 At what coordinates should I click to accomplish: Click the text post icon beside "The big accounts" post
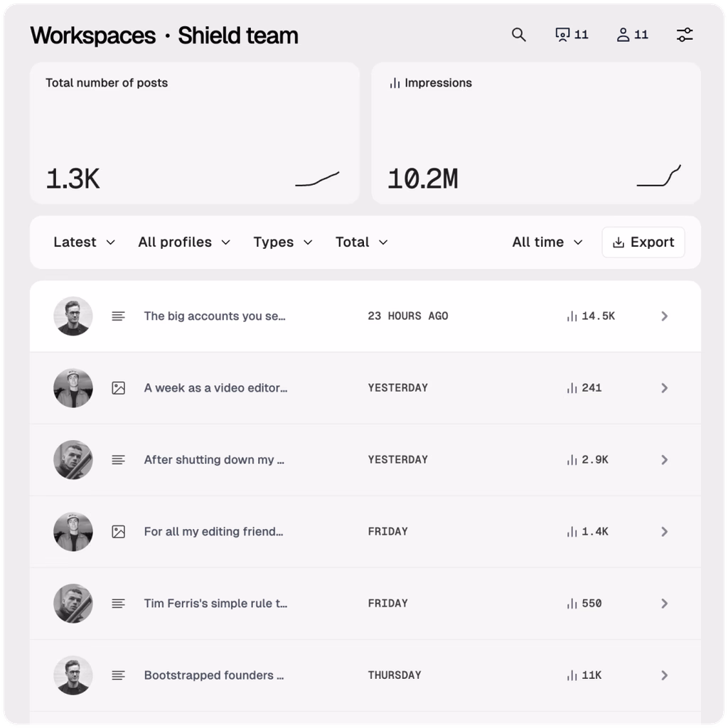pos(118,316)
